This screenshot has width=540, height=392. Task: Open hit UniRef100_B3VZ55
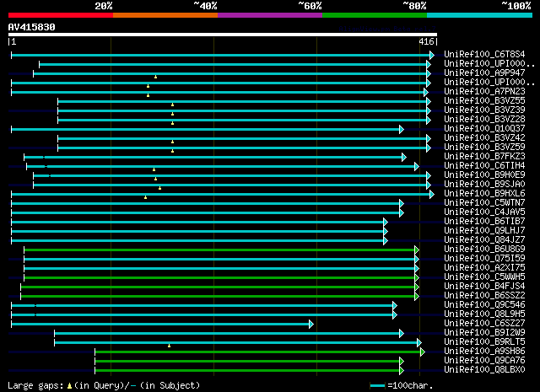(484, 101)
